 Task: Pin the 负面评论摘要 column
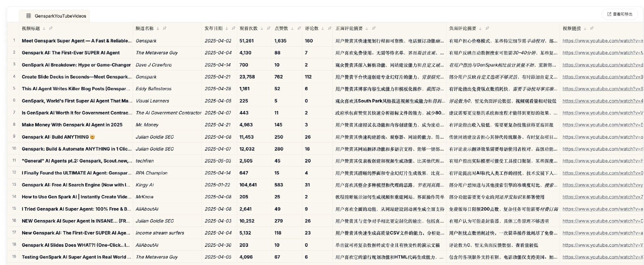[487, 28]
